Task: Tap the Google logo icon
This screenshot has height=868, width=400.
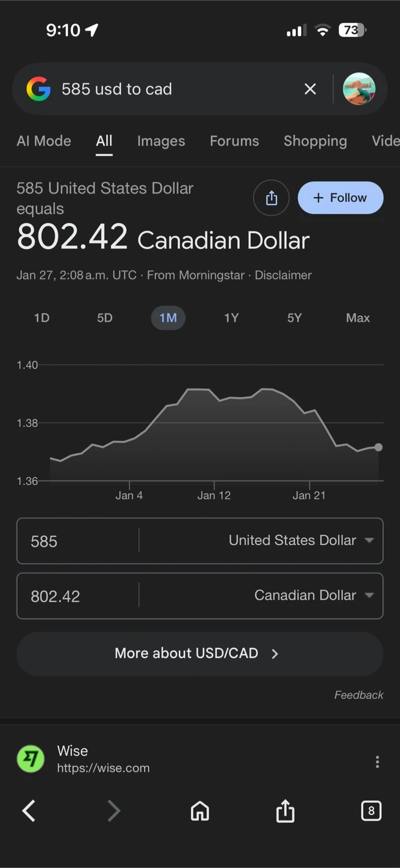Action: [39, 89]
